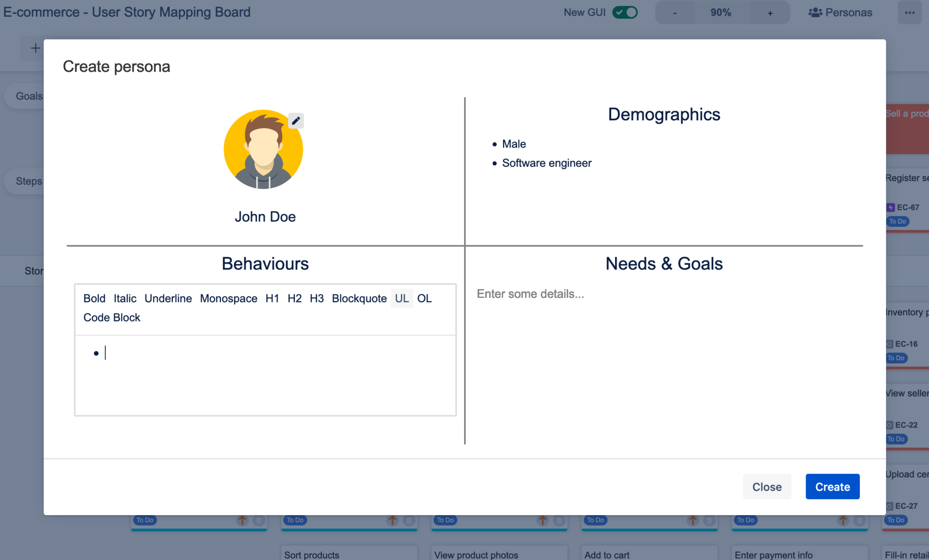The height and width of the screenshot is (560, 929).
Task: Click the Needs & Goals details input field
Action: (x=530, y=294)
